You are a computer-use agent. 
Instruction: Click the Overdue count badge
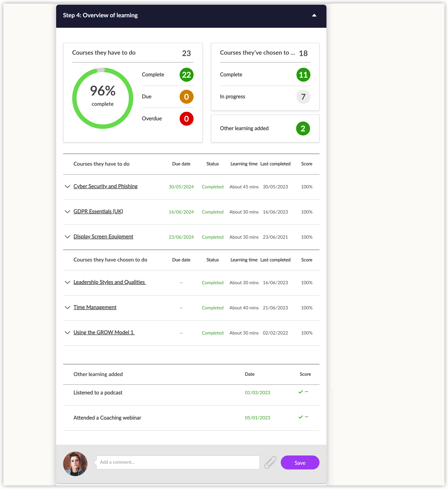click(186, 119)
